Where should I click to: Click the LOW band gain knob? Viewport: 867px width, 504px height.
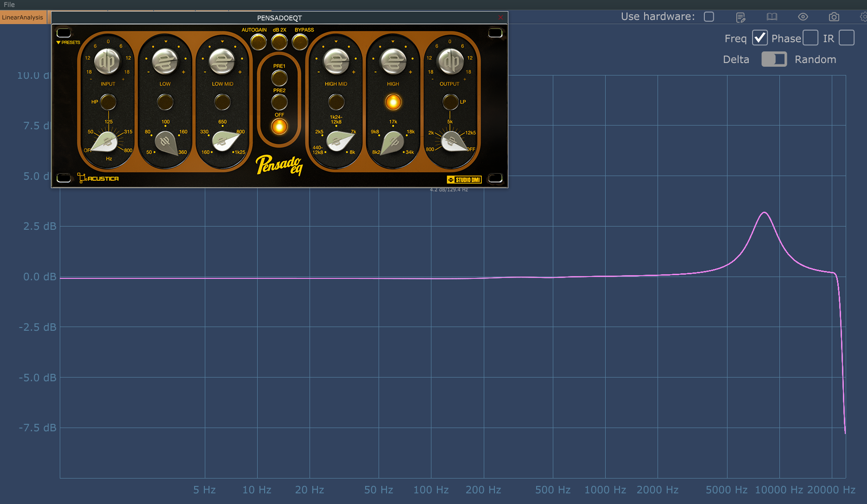click(165, 62)
